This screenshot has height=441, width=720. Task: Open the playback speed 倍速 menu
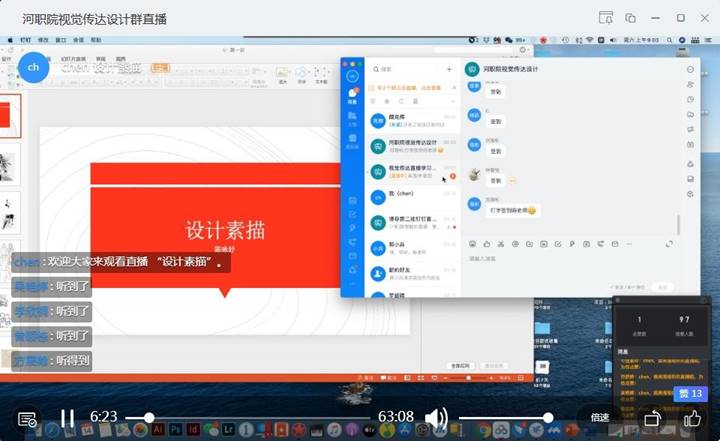(600, 418)
